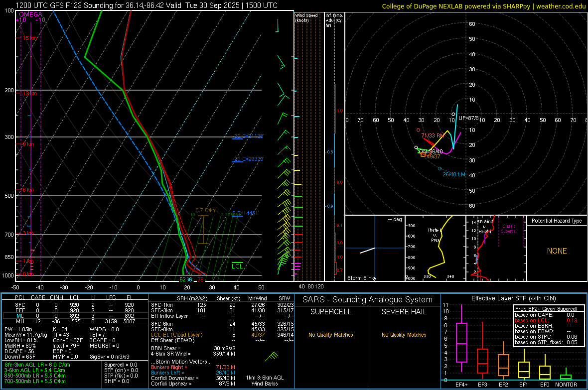Viewport: 588px width, 390px height.
Task: Select the SFC parcel row
Action: pyautogui.click(x=74, y=305)
